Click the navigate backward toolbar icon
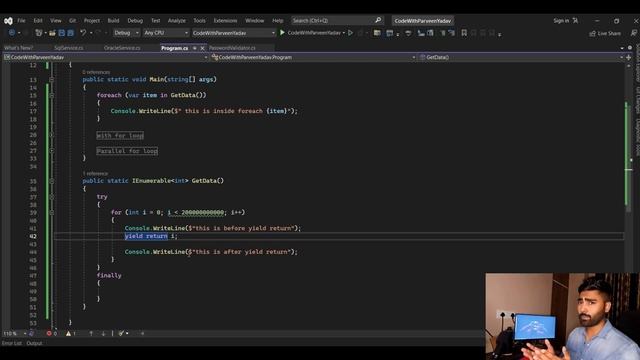 [12, 33]
